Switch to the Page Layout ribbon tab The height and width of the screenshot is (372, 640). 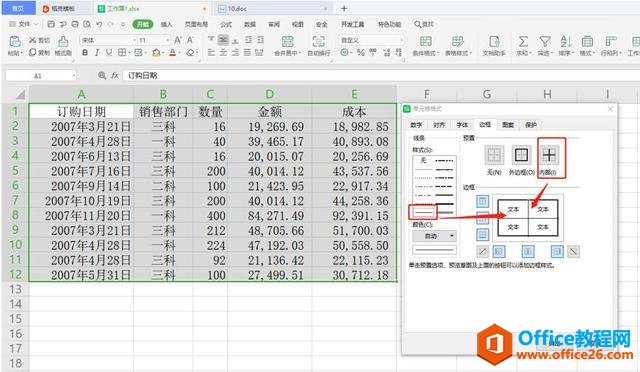point(196,25)
